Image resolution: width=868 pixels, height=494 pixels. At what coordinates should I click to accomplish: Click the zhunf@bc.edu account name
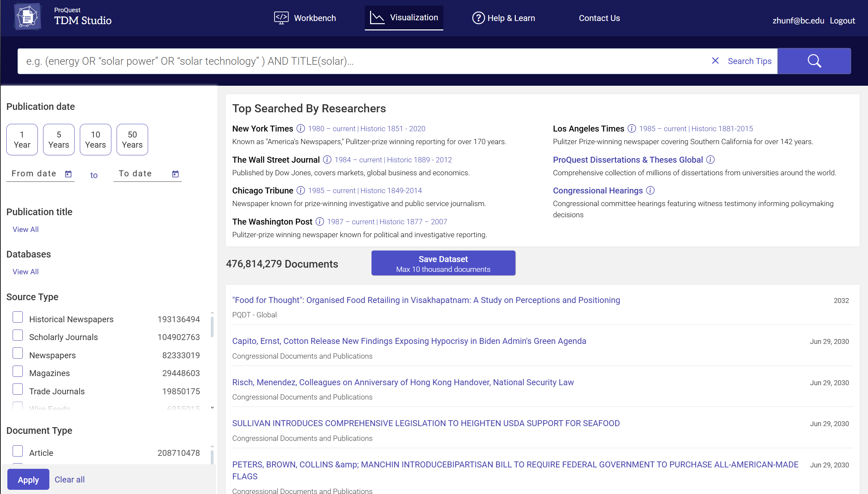point(798,21)
